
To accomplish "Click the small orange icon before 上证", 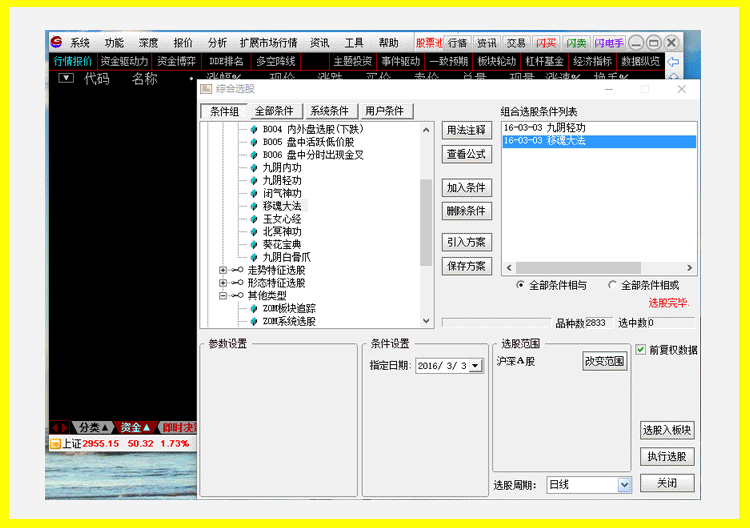I will pyautogui.click(x=55, y=444).
